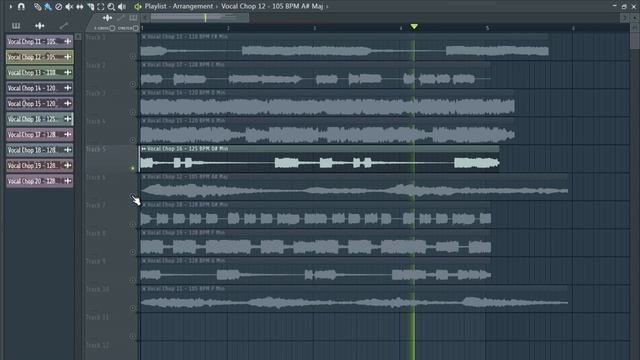Mute Track 3 using its circle toggle
The height and width of the screenshot is (360, 640).
point(132,112)
